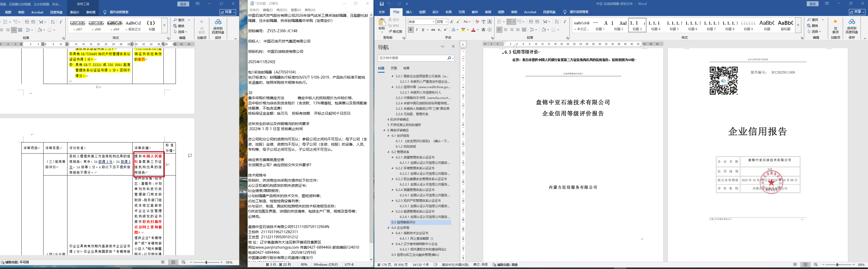Center-align text in right Word ribbon

(x=506, y=30)
